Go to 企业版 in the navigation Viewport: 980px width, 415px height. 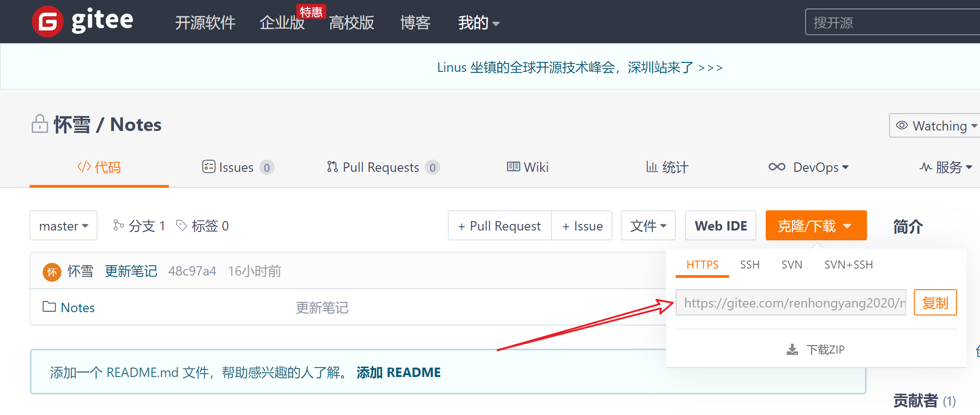coord(282,23)
